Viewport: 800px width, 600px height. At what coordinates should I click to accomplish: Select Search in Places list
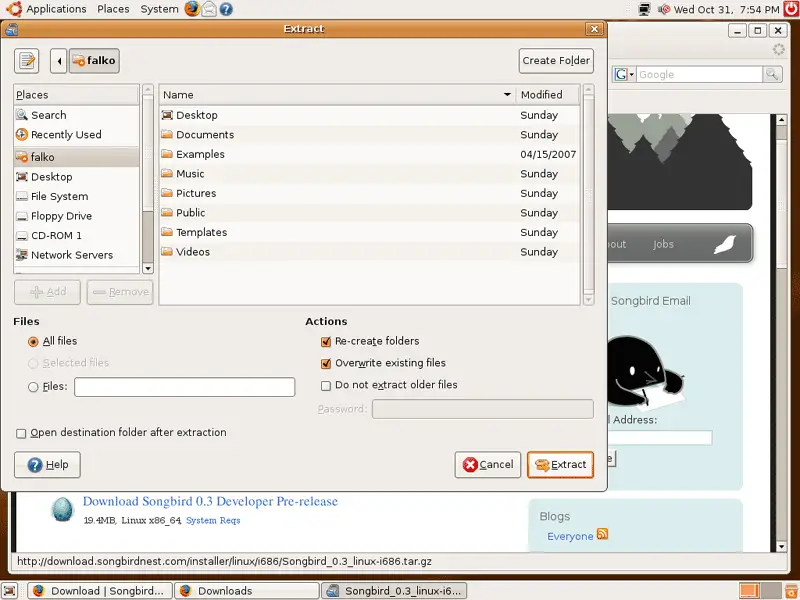(77, 115)
